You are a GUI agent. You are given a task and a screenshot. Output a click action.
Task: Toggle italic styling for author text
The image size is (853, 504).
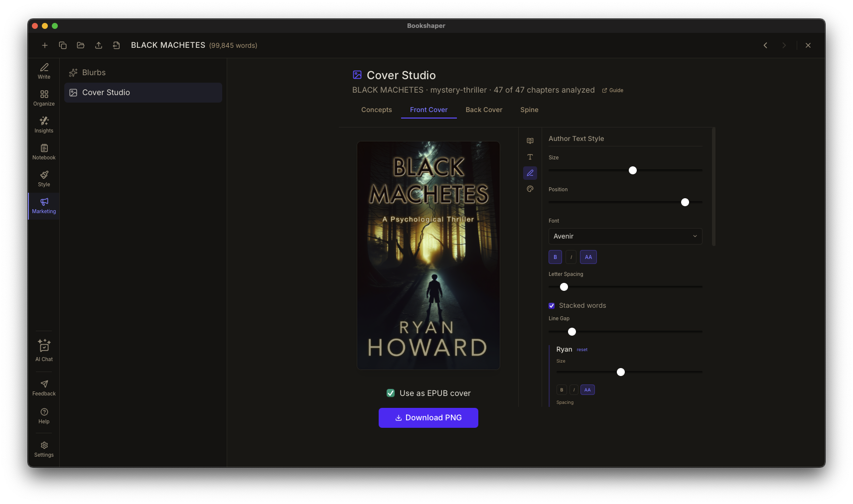pos(570,257)
